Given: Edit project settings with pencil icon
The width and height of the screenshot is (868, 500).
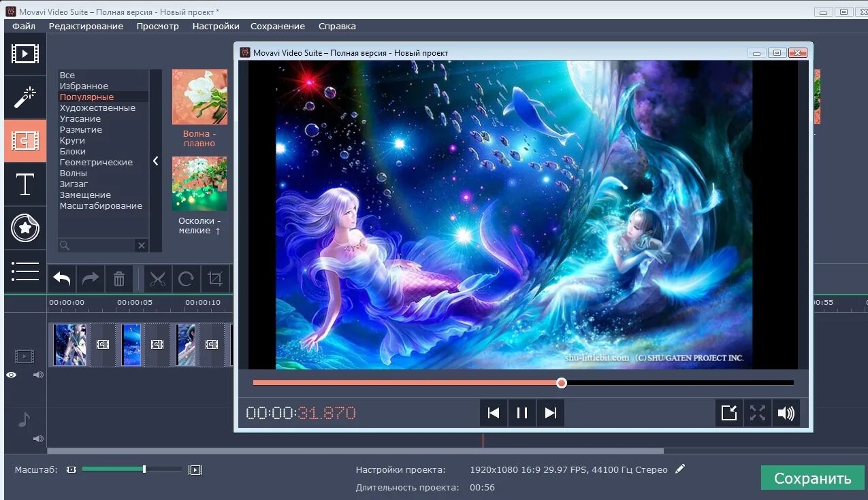Looking at the screenshot, I should click(680, 469).
